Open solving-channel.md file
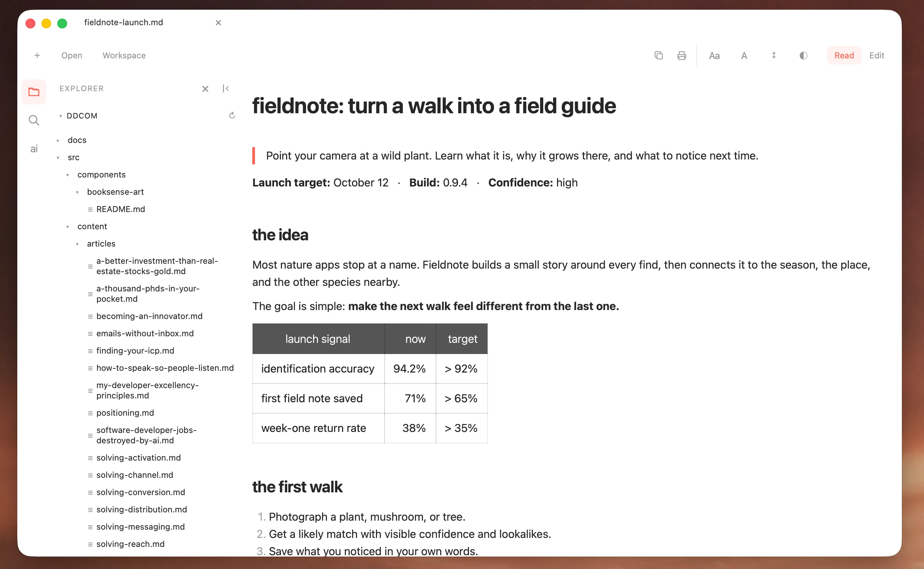This screenshot has height=569, width=924. tap(135, 475)
